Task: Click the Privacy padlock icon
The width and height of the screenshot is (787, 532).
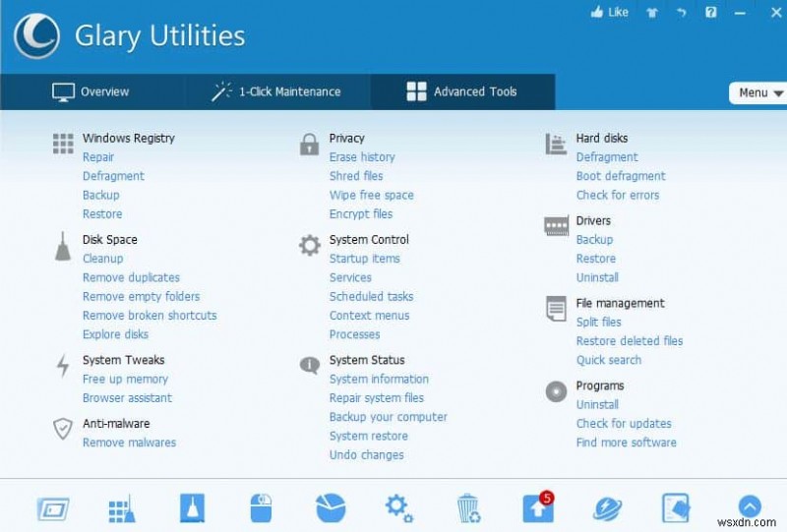Action: click(x=309, y=144)
